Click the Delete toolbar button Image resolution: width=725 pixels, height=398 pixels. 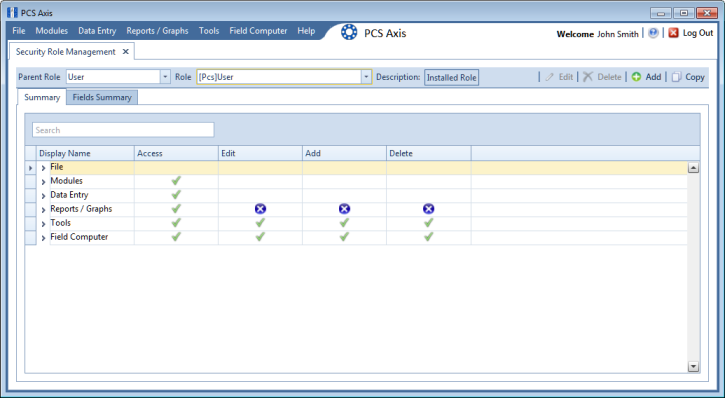tap(602, 77)
